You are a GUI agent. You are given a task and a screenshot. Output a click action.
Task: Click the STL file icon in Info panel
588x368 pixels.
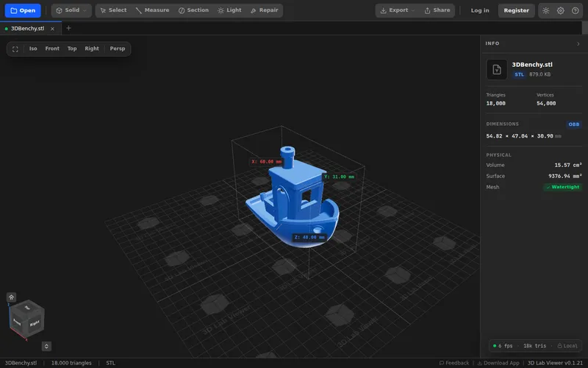coord(497,69)
